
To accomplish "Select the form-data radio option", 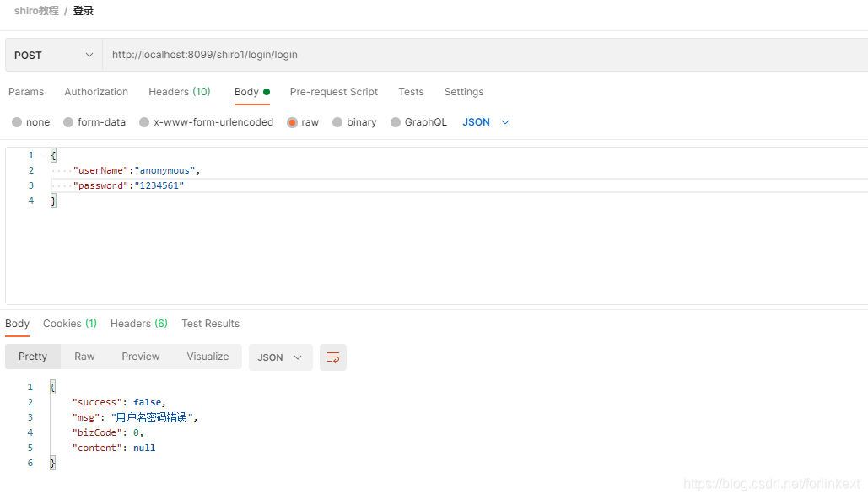I will tap(68, 122).
